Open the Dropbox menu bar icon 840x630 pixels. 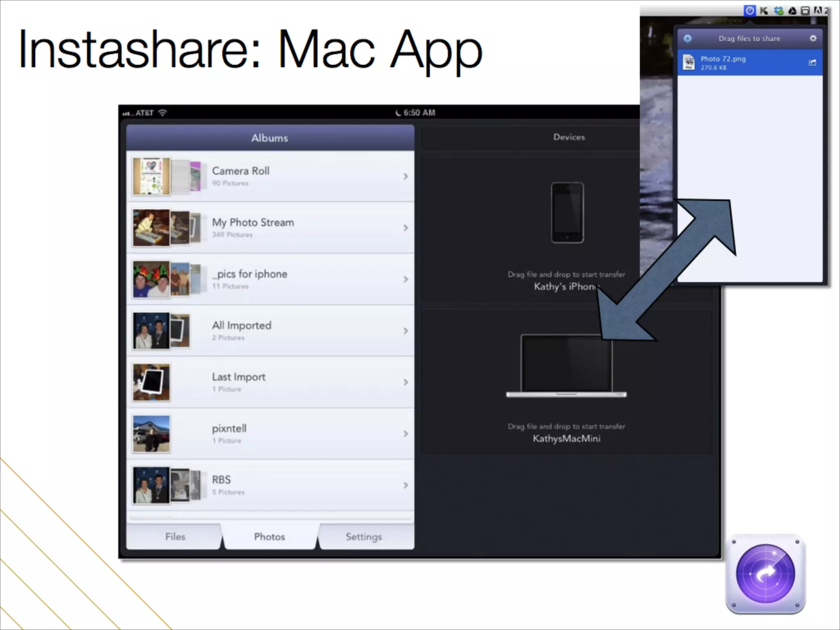pyautogui.click(x=778, y=11)
